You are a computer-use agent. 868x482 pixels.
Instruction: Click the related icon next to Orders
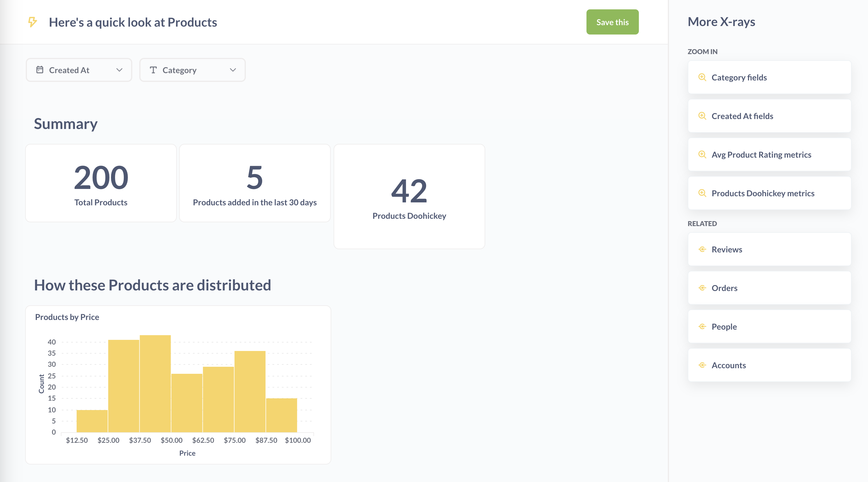point(702,288)
